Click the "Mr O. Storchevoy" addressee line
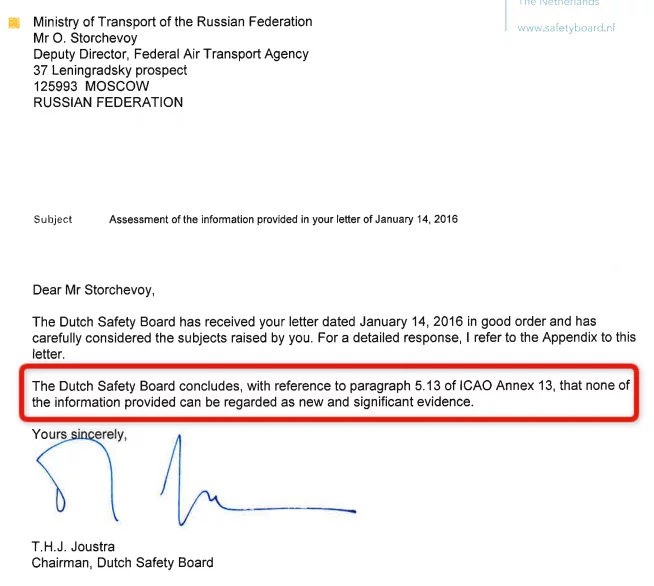 coord(86,38)
